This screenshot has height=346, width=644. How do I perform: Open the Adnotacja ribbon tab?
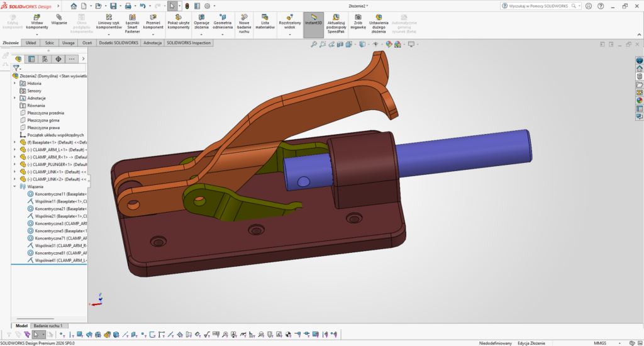[152, 43]
